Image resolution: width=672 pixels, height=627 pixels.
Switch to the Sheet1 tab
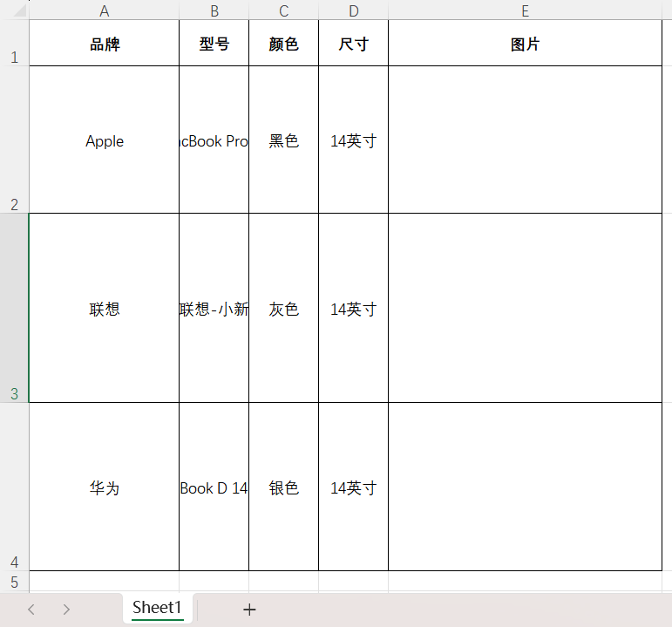pyautogui.click(x=157, y=608)
